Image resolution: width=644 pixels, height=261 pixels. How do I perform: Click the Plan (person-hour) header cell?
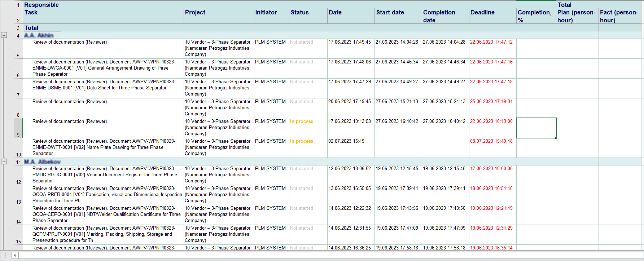[x=577, y=16]
